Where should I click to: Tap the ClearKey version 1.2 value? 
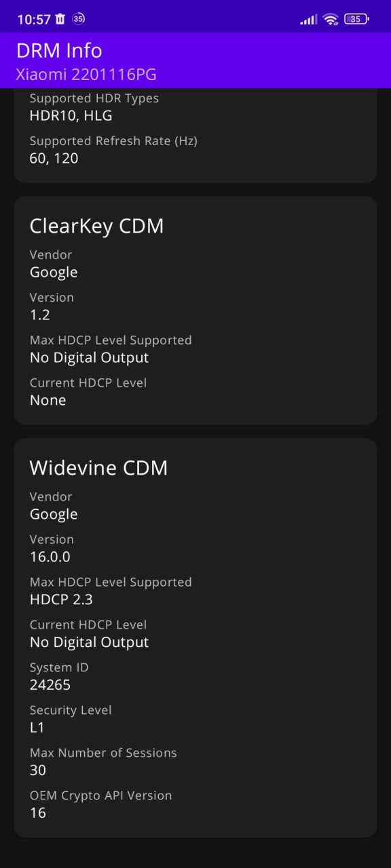click(x=40, y=315)
